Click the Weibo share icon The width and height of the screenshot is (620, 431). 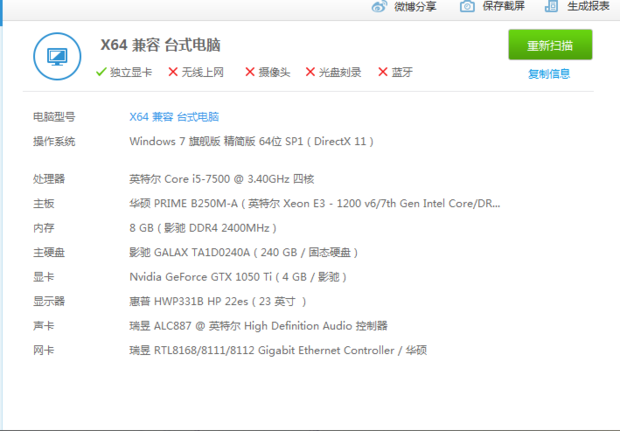[x=379, y=6]
